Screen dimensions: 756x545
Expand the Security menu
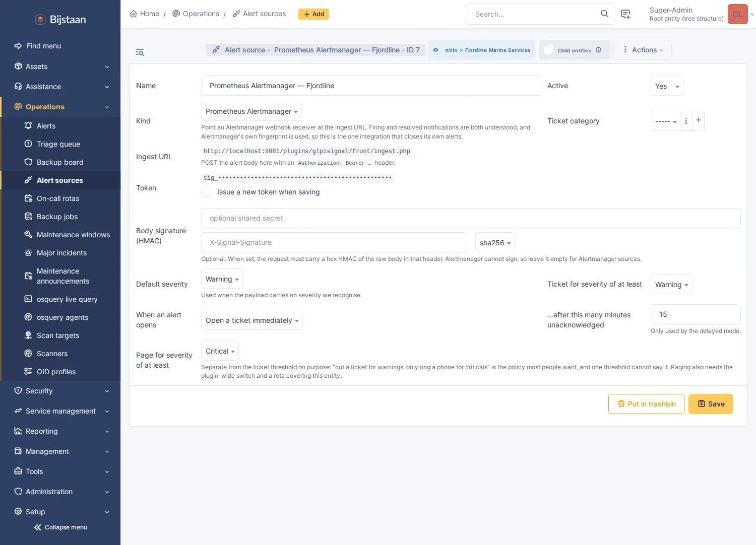click(x=60, y=391)
